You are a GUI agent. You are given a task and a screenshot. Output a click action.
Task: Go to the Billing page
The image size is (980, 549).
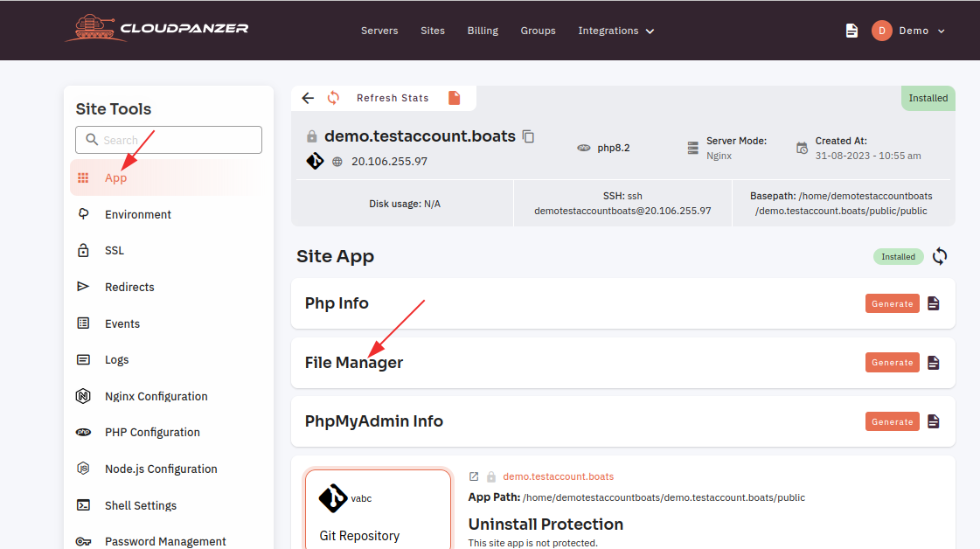click(483, 31)
